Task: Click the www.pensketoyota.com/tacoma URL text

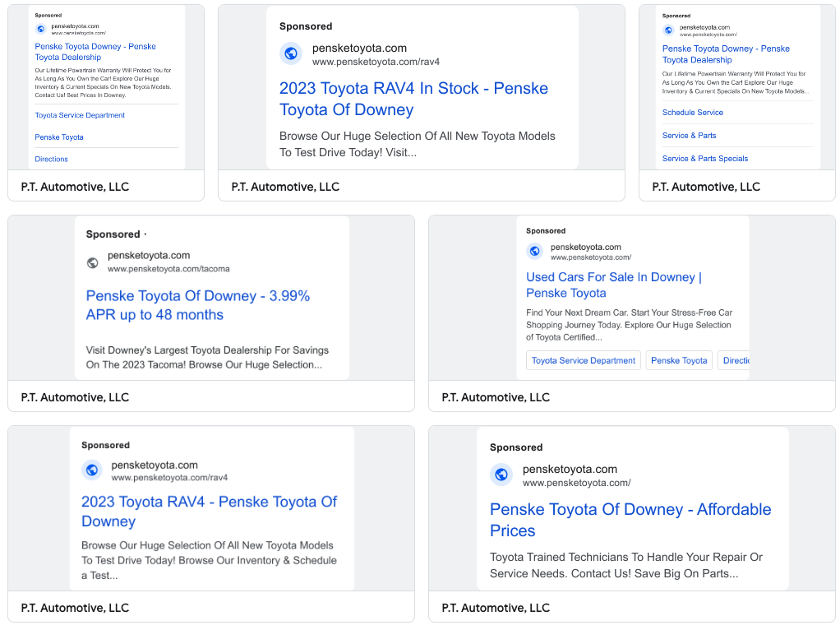Action: tap(168, 269)
